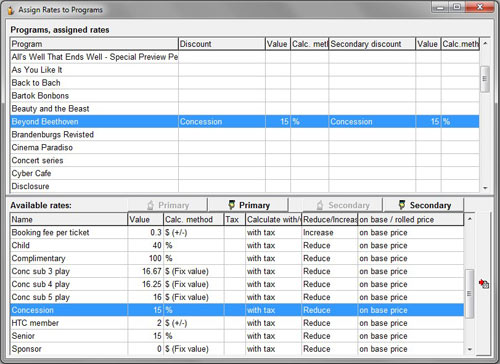Viewport: 500px width, 364px height.
Task: Close the Assign Rates to Programs window
Action: tap(479, 7)
